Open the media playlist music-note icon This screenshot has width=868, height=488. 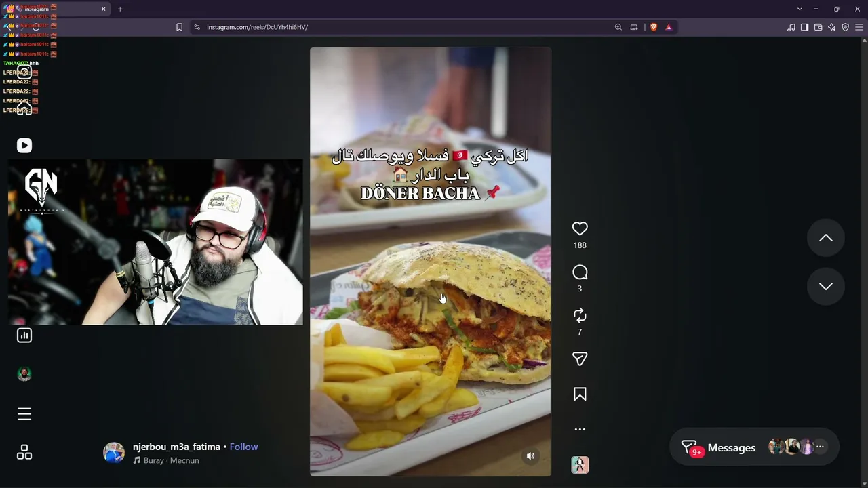[791, 27]
